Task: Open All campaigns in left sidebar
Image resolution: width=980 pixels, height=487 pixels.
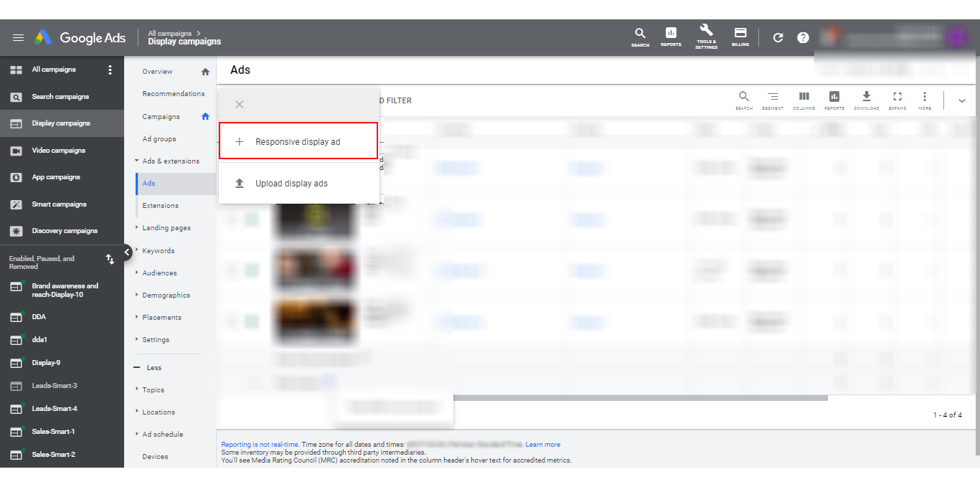Action: [54, 70]
